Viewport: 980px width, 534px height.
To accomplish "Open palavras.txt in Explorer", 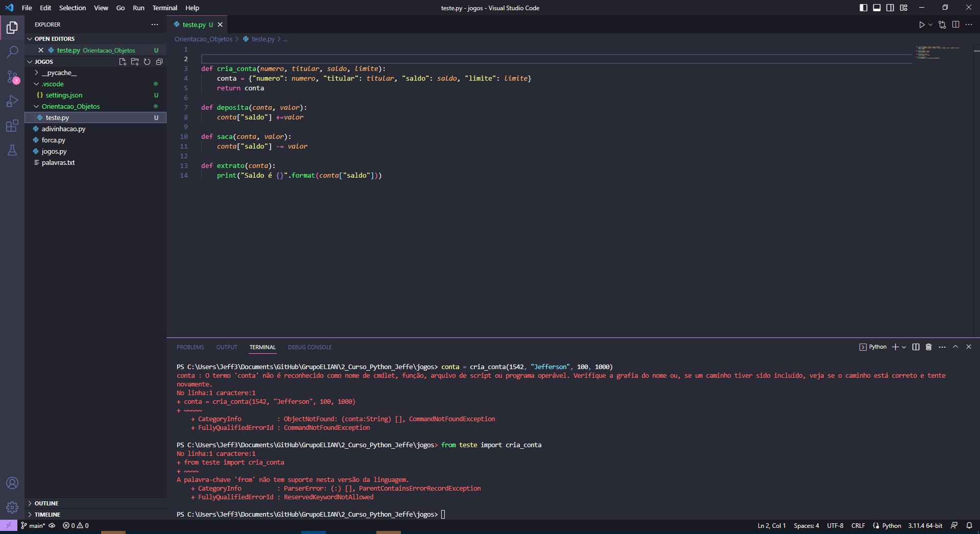I will [58, 163].
